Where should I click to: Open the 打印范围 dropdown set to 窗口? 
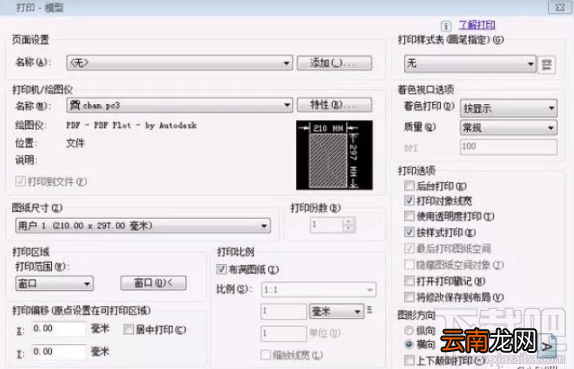pos(54,284)
